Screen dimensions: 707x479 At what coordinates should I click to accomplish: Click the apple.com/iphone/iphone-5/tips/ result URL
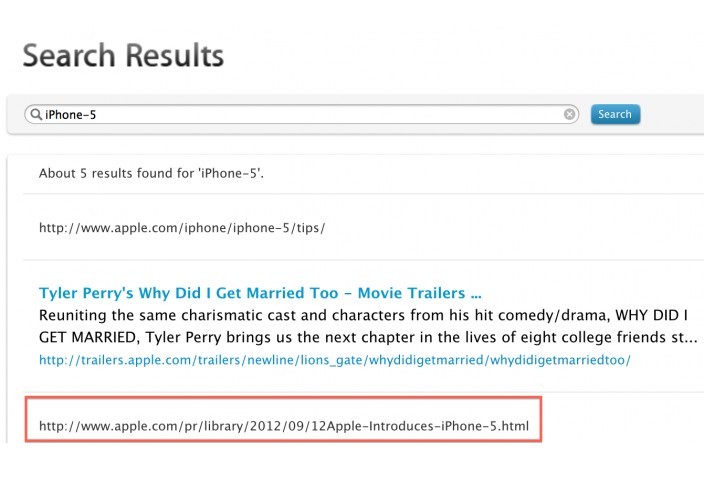[x=182, y=228]
